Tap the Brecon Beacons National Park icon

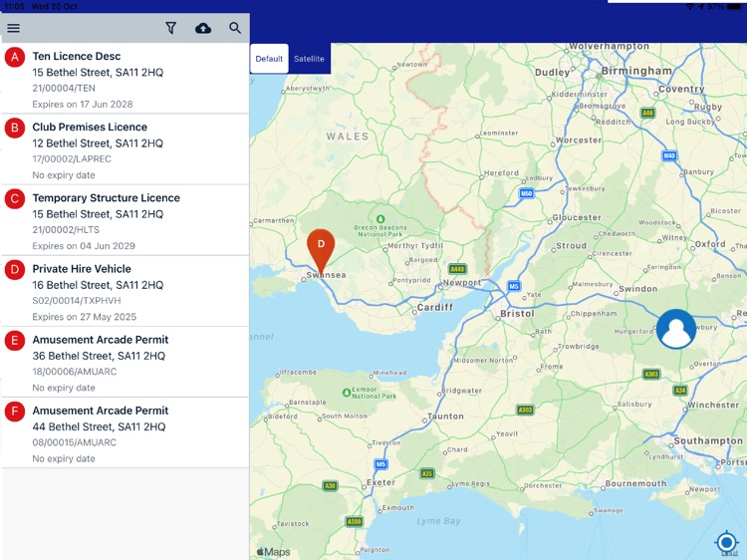pyautogui.click(x=380, y=219)
